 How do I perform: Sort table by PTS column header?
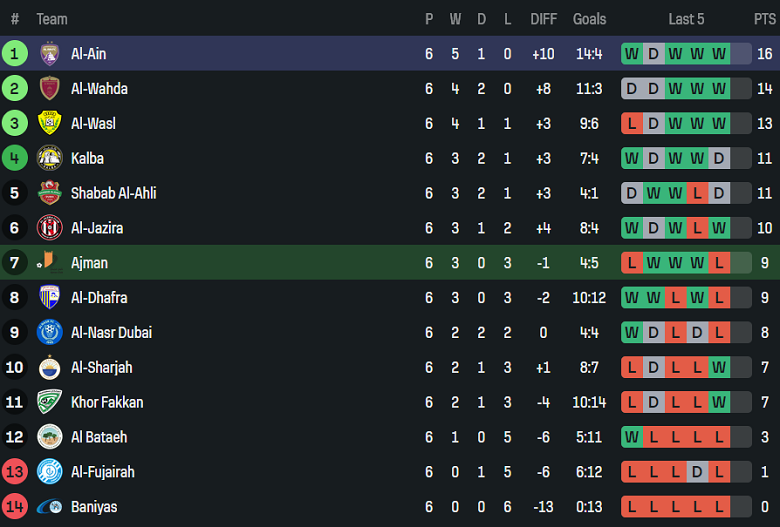[764, 19]
